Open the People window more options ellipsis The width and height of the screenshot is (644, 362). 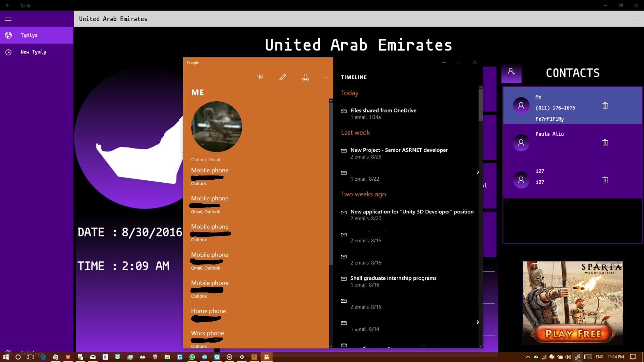(325, 77)
